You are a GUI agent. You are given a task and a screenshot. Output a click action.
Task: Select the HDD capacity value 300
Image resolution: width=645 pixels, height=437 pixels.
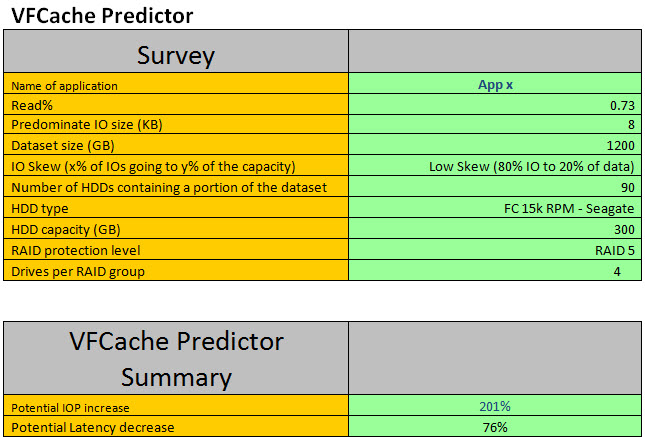(494, 229)
